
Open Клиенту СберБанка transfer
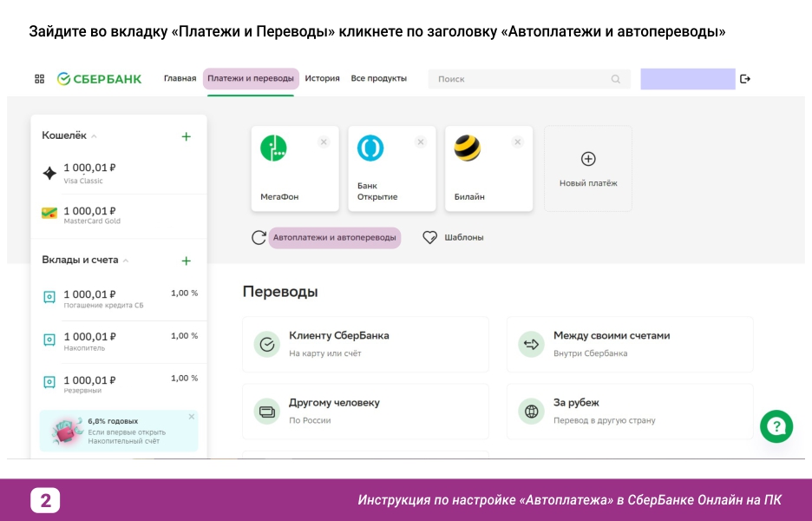(365, 344)
